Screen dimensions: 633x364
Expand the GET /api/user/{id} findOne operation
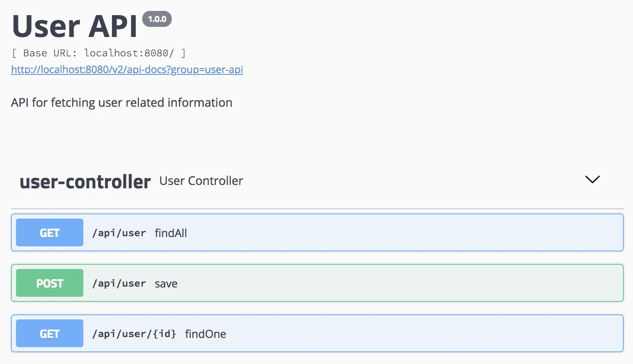316,333
